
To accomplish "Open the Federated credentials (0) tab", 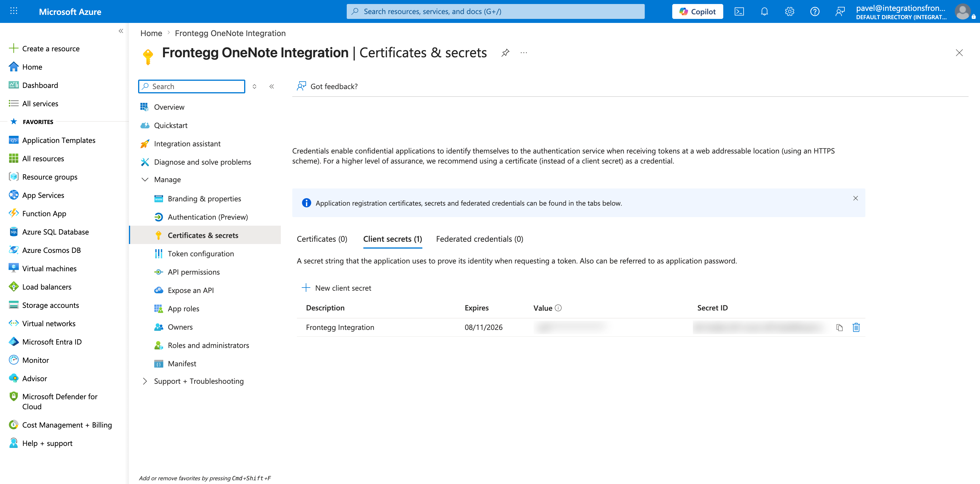I will (x=479, y=239).
